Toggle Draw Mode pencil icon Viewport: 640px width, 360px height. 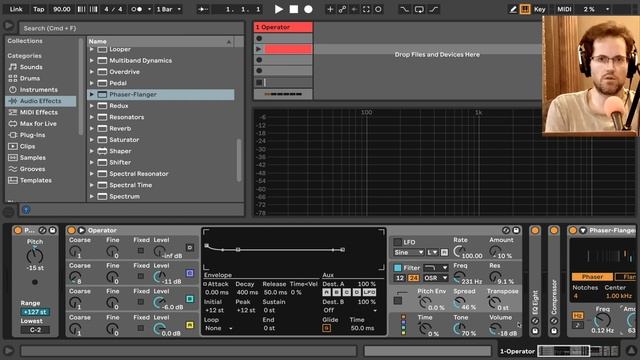tap(513, 9)
